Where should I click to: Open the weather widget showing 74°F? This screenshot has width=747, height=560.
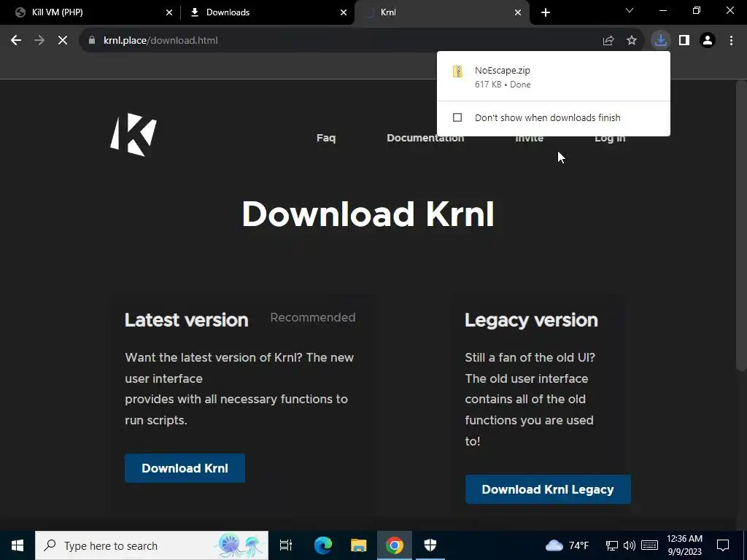point(567,545)
